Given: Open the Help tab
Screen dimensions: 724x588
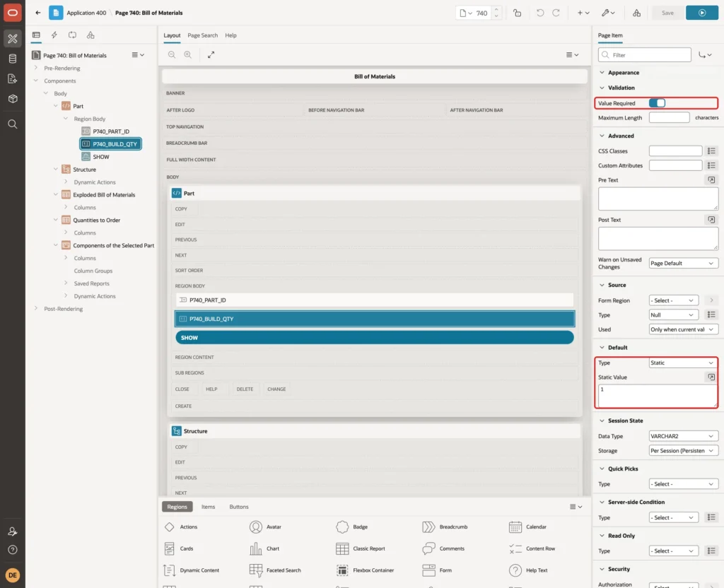Looking at the screenshot, I should tap(230, 35).
